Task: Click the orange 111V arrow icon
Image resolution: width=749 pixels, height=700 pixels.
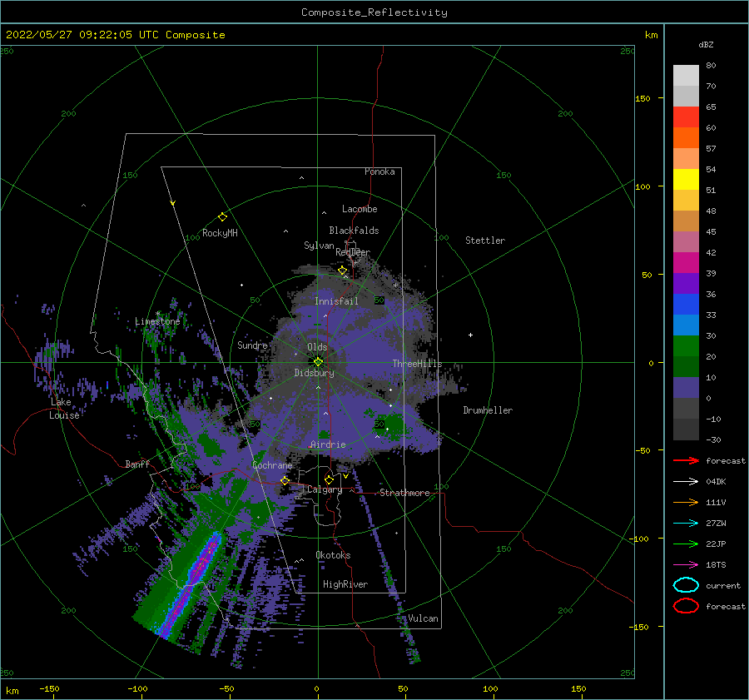Action: click(686, 502)
